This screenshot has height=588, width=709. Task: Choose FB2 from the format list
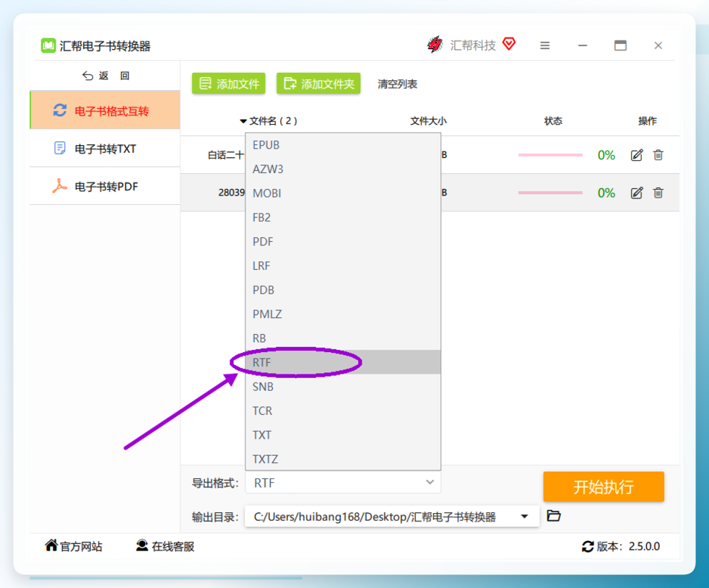coord(343,217)
